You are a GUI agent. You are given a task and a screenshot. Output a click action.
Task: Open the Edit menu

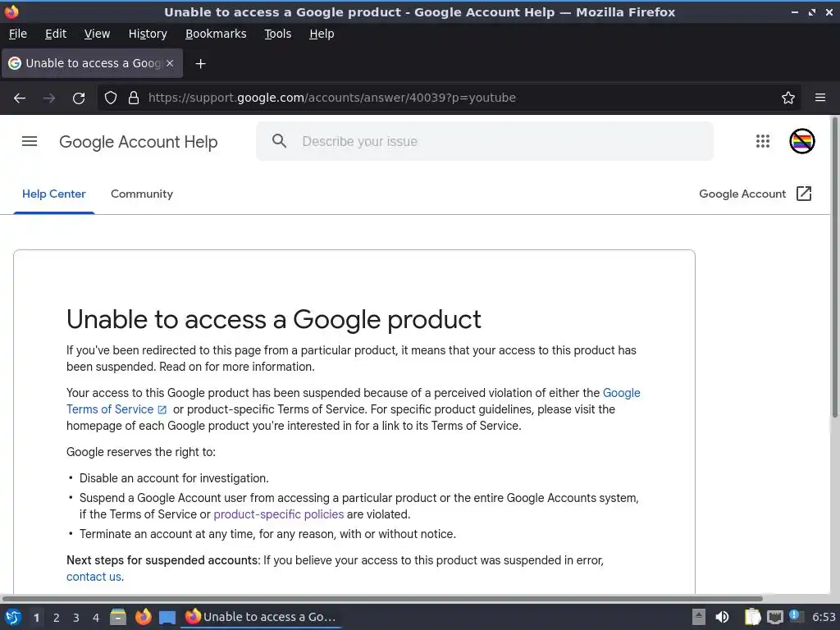tap(56, 34)
